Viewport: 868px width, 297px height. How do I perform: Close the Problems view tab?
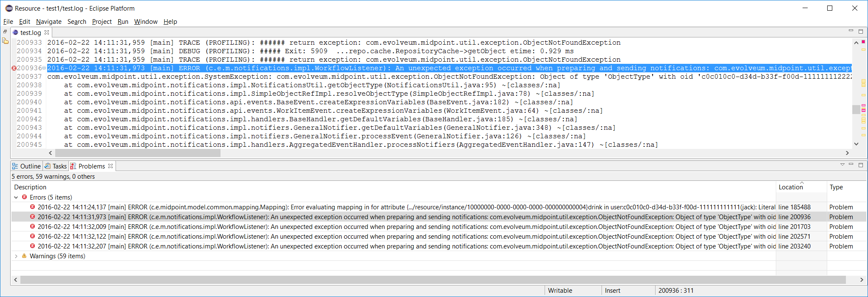pyautogui.click(x=111, y=166)
